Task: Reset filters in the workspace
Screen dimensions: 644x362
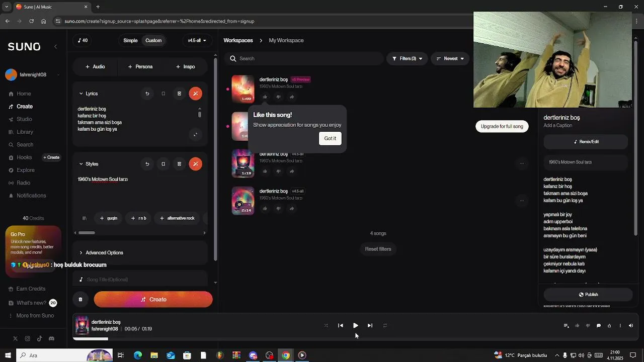Action: (378, 249)
